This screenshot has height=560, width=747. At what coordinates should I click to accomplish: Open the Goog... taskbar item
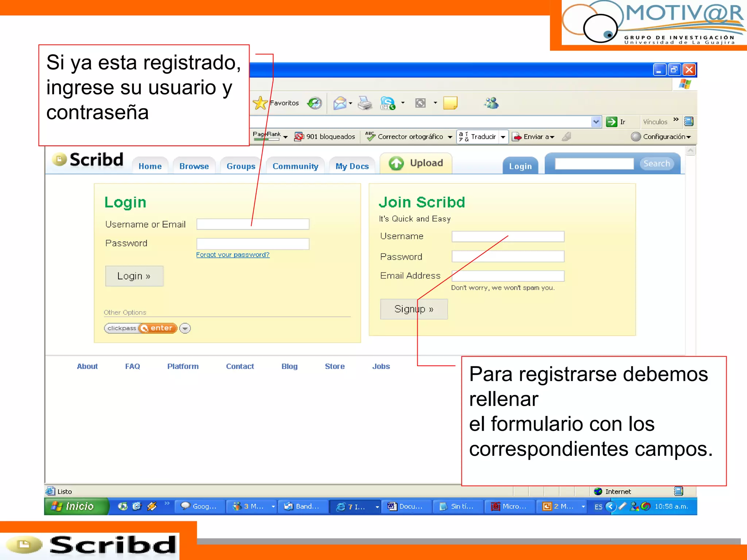(199, 506)
